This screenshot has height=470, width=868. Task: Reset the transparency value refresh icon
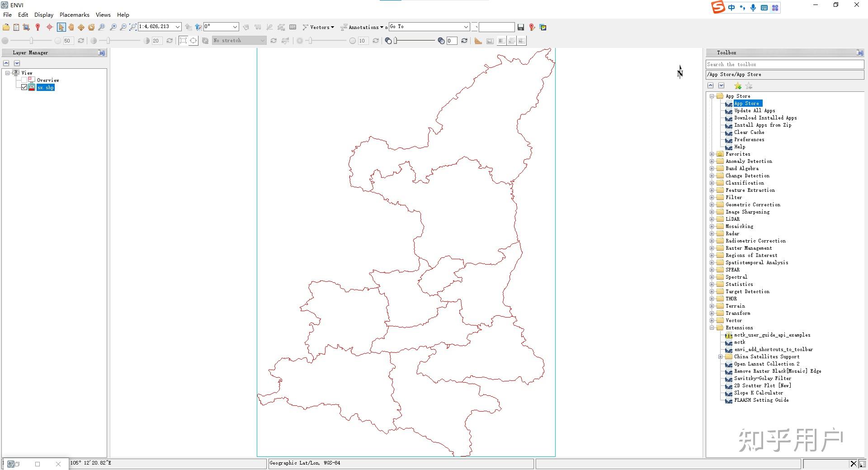pyautogui.click(x=464, y=41)
